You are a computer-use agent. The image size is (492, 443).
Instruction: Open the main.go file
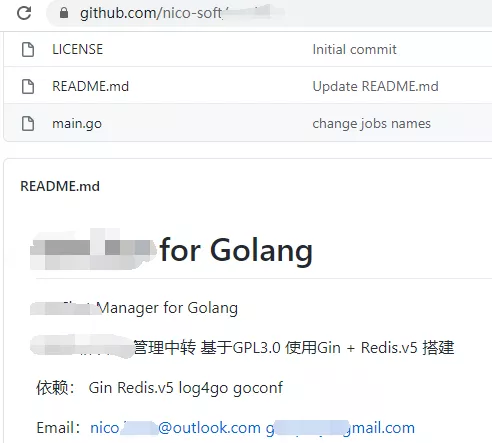point(77,124)
